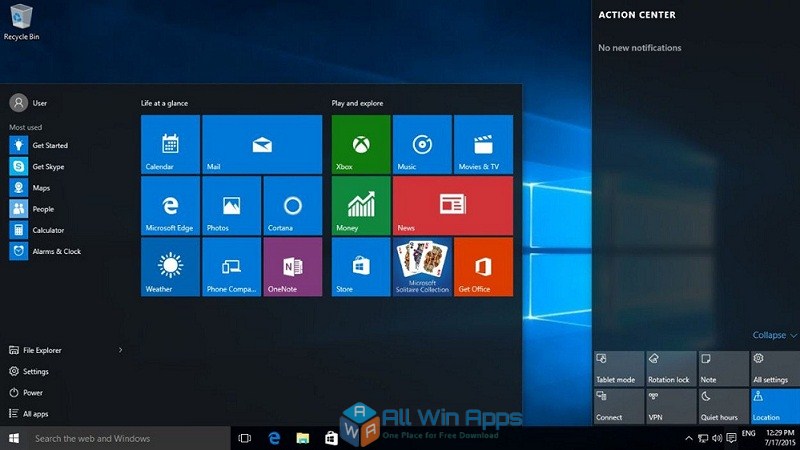Expand File Explorer jump list arrow

pos(120,350)
